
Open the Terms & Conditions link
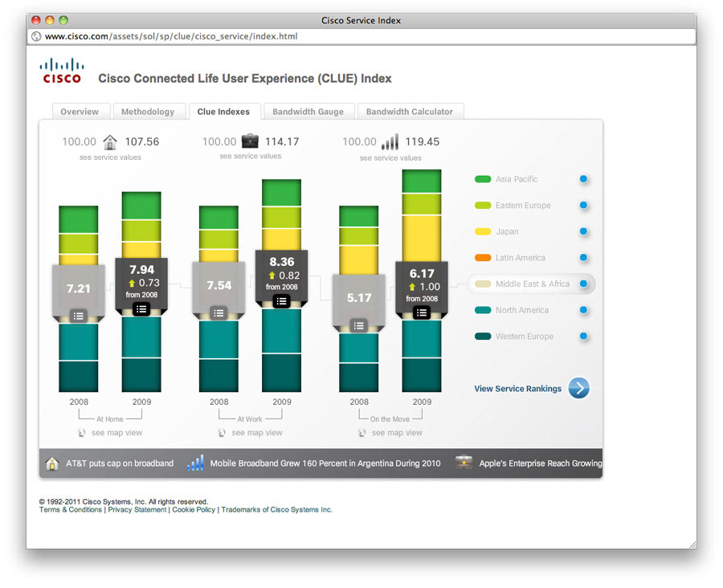pyautogui.click(x=71, y=509)
